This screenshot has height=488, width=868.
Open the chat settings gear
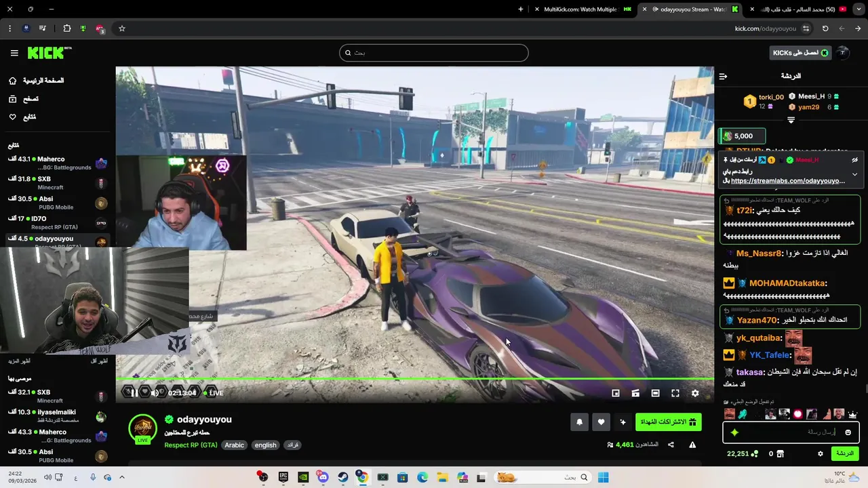(x=821, y=453)
